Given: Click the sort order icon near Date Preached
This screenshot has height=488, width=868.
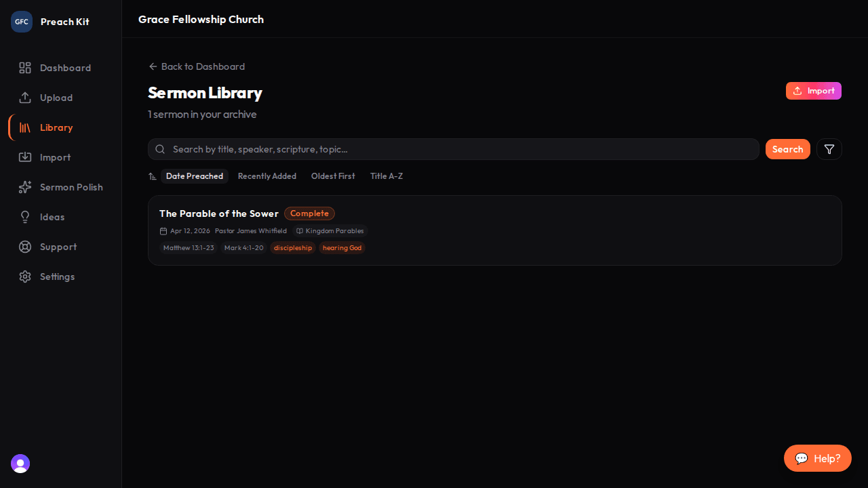Looking at the screenshot, I should pos(153,176).
